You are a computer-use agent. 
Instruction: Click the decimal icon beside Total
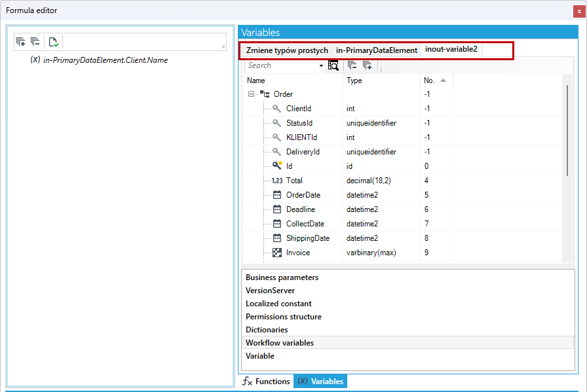[x=277, y=181]
